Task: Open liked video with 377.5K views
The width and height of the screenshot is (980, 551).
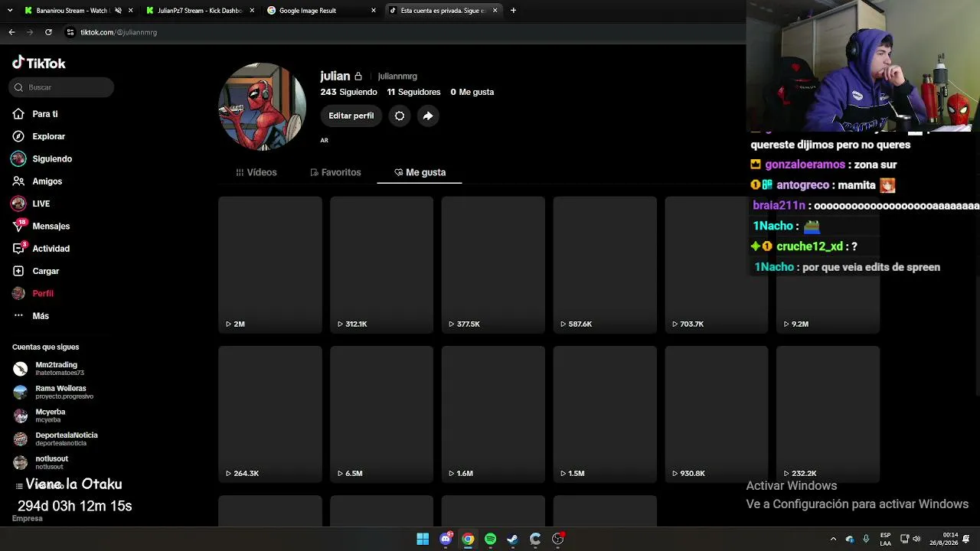Action: pyautogui.click(x=494, y=265)
